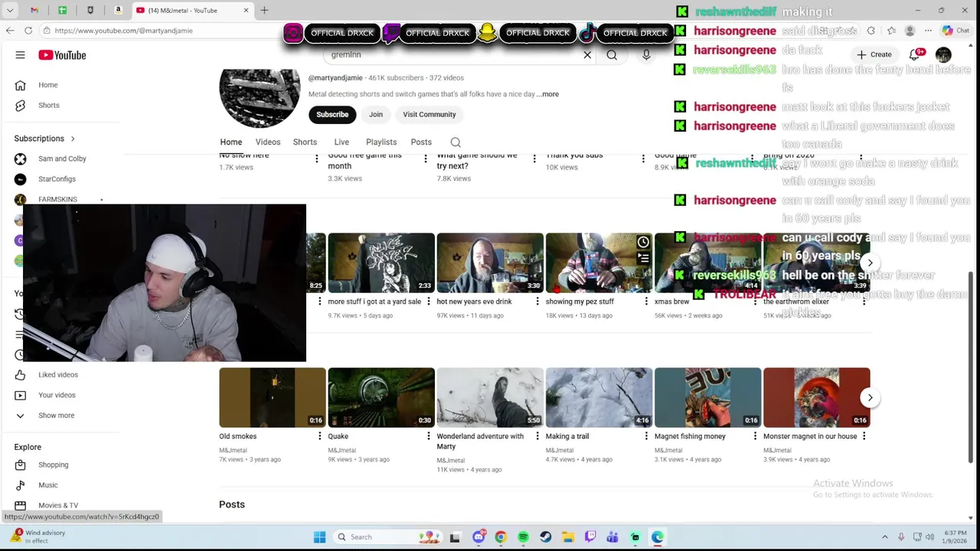Click the Visit Community button
Image resolution: width=980 pixels, height=551 pixels.
pyautogui.click(x=430, y=115)
